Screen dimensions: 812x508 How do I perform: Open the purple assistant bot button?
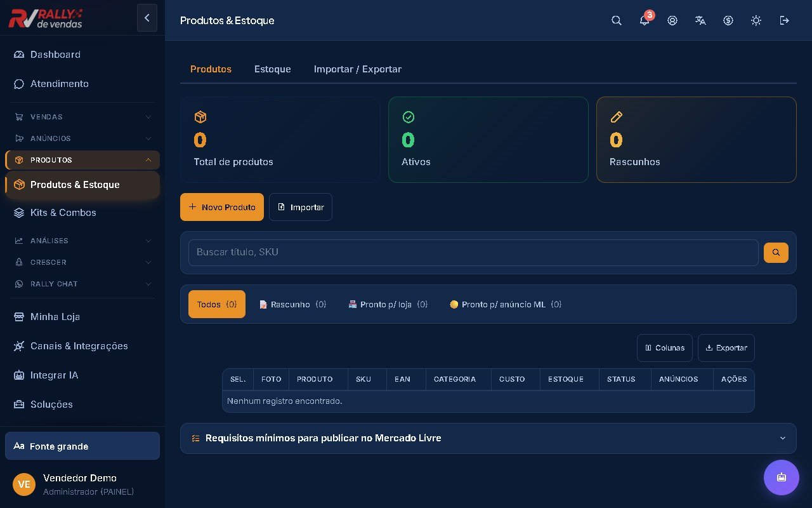point(782,478)
